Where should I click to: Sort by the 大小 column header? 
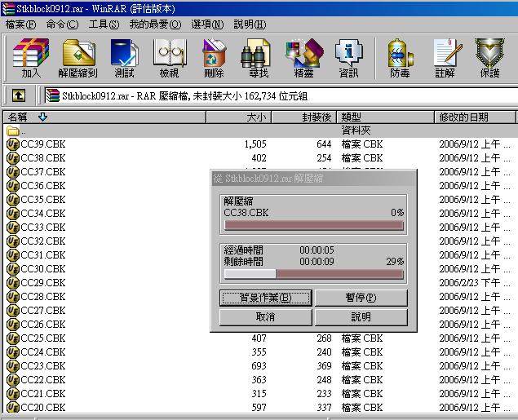(238, 117)
